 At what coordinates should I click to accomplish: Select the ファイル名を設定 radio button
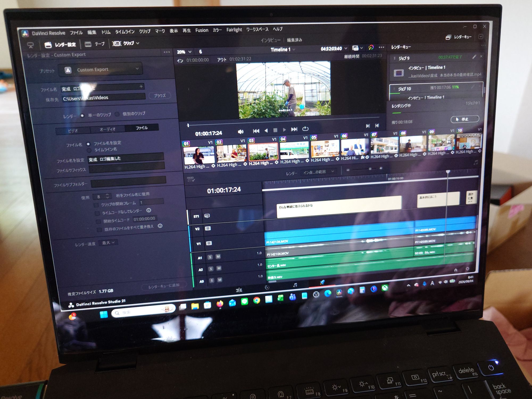[x=88, y=144]
